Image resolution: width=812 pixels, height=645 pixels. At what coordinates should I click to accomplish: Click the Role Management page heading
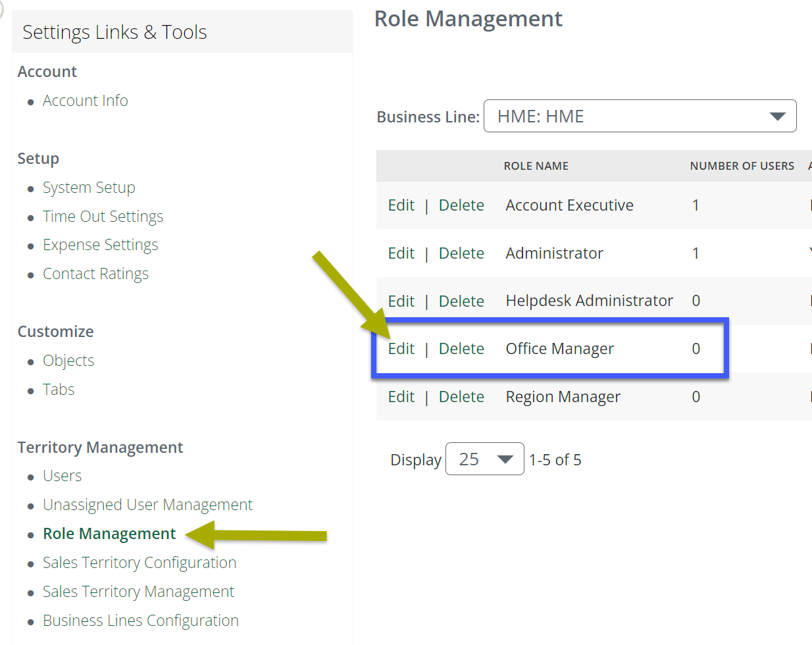[x=469, y=19]
